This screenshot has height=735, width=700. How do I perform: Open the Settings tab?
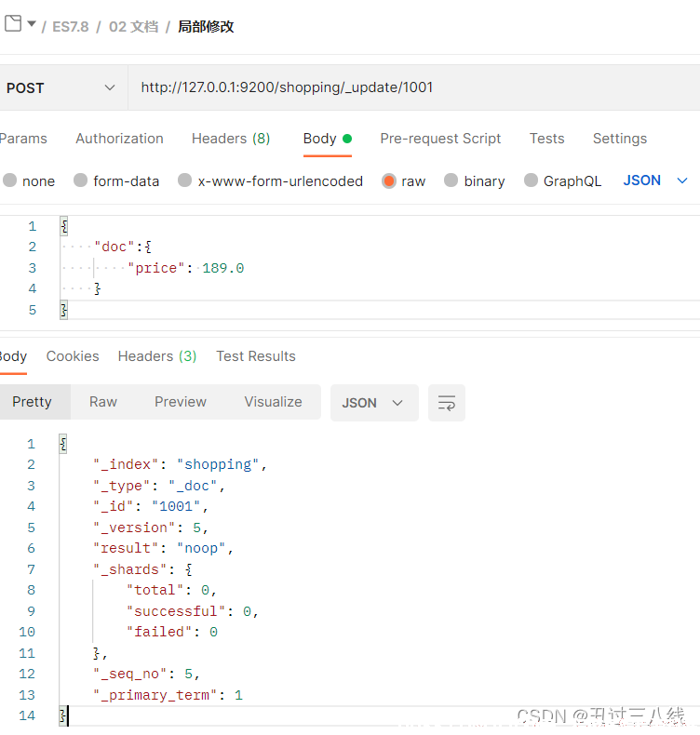pyautogui.click(x=619, y=139)
